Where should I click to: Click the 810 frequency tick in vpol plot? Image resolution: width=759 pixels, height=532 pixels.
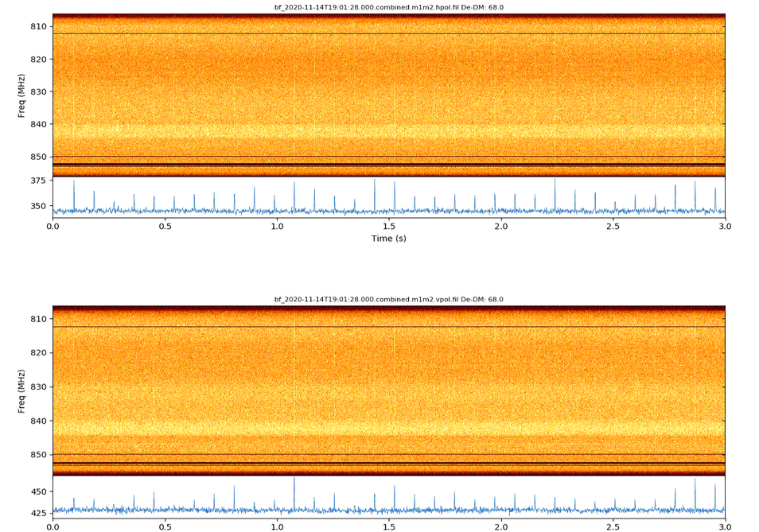point(39,319)
